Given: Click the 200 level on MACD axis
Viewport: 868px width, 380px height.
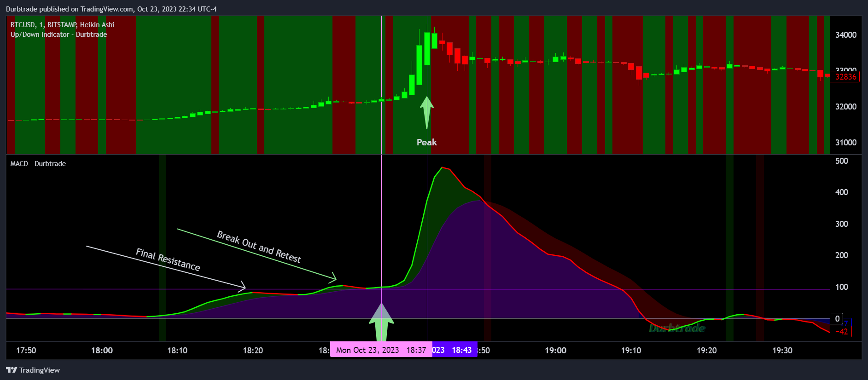Looking at the screenshot, I should 842,255.
